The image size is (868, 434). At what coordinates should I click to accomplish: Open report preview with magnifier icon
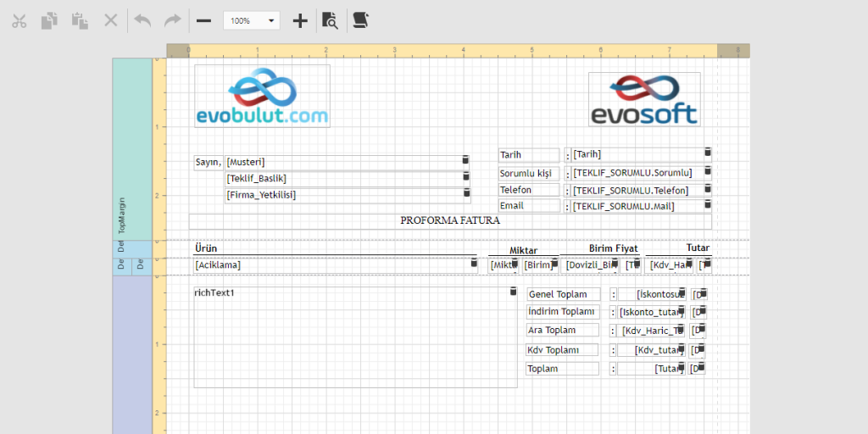[x=331, y=20]
